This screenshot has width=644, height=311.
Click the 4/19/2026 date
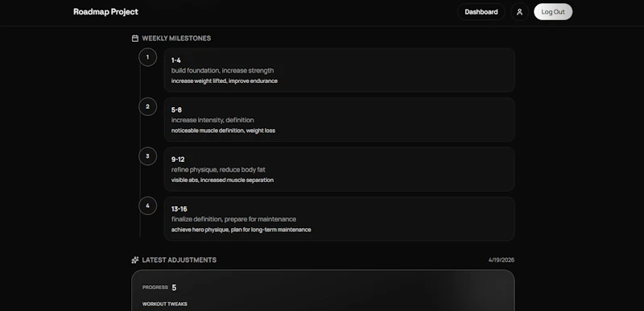click(501, 260)
